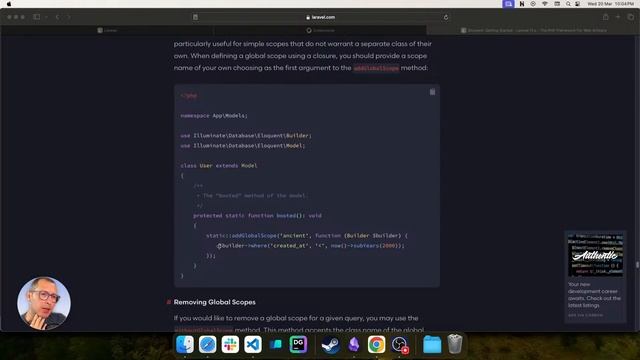640x360 pixels.
Task: Open the development career ad text link
Action: click(594, 295)
